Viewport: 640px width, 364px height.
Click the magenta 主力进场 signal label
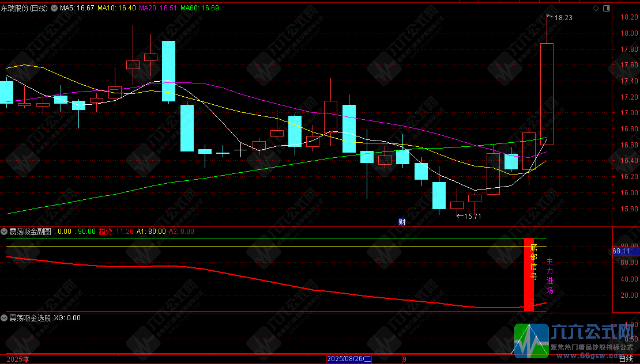click(550, 276)
